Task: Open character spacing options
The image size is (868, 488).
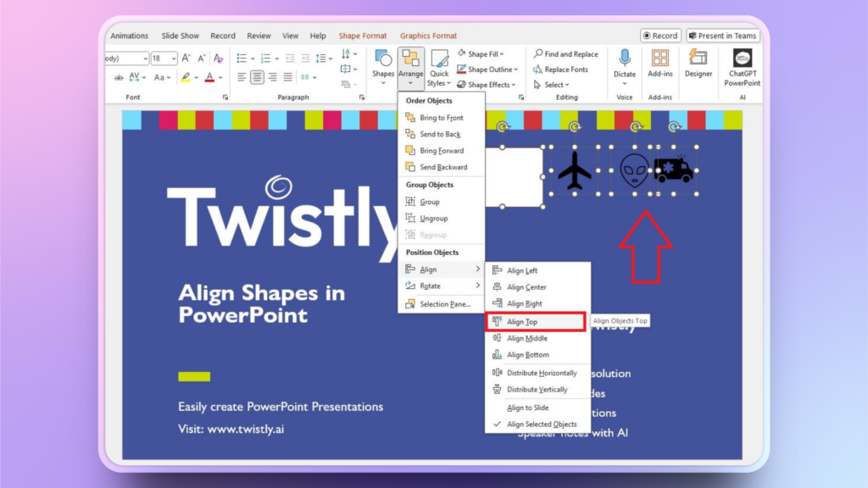Action: coord(136,77)
